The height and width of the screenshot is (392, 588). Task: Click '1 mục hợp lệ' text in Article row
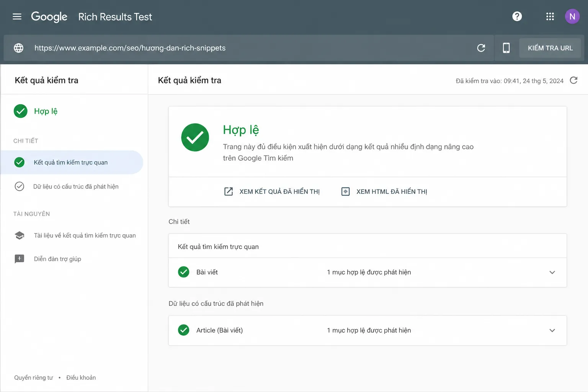pyautogui.click(x=369, y=330)
